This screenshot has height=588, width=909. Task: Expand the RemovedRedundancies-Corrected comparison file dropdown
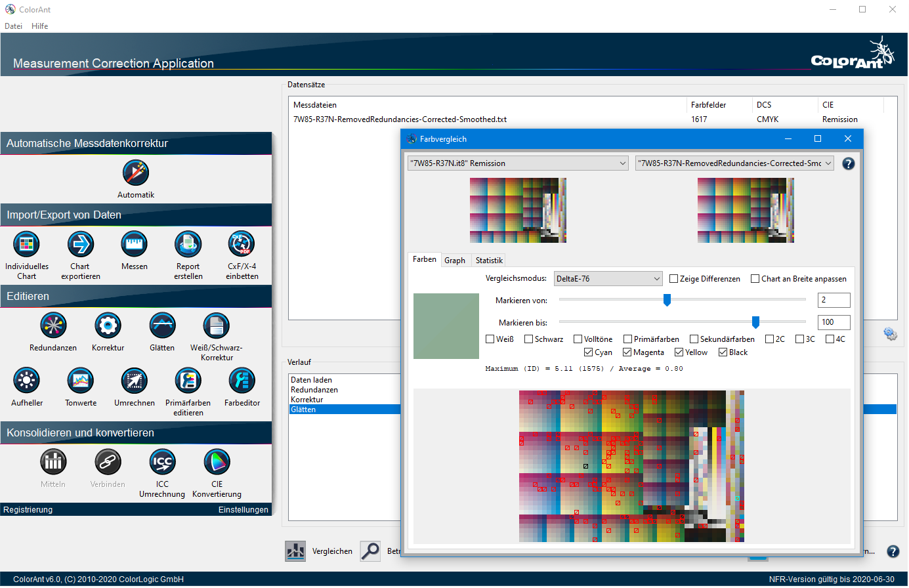[734, 163]
